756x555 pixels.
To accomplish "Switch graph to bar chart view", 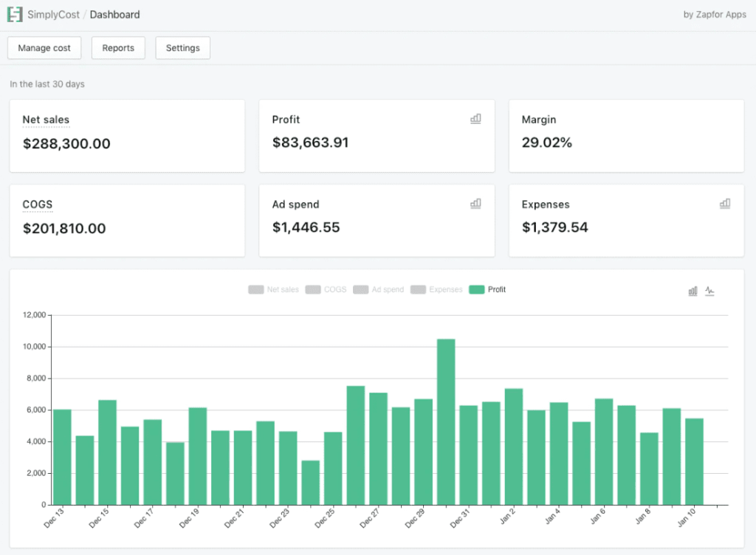I will point(693,291).
